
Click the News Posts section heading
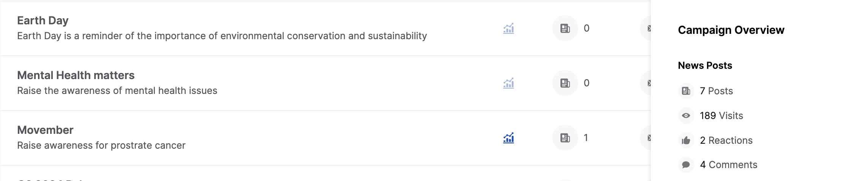click(x=705, y=65)
